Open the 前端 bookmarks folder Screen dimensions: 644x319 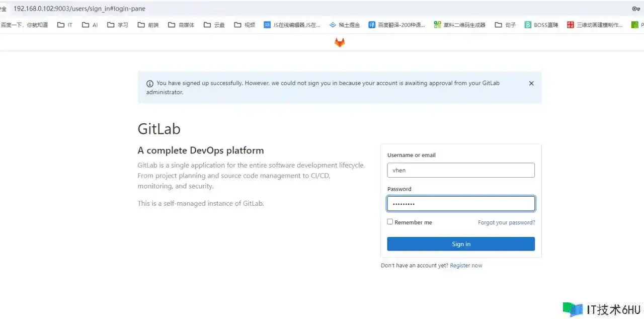pos(148,25)
